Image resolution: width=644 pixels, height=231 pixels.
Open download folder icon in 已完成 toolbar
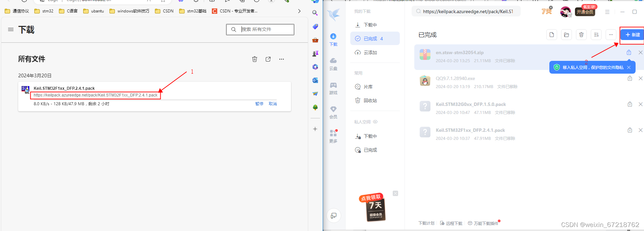(x=567, y=35)
